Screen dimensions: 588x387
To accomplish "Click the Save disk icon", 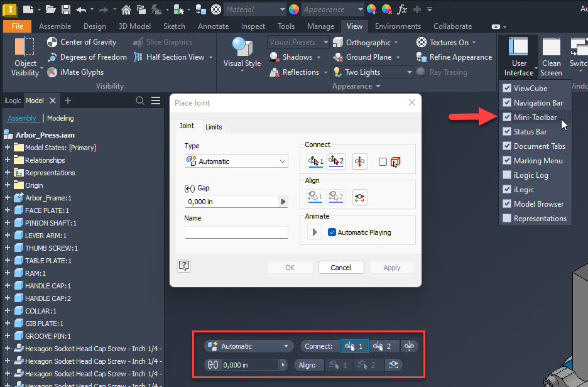I will coord(66,9).
